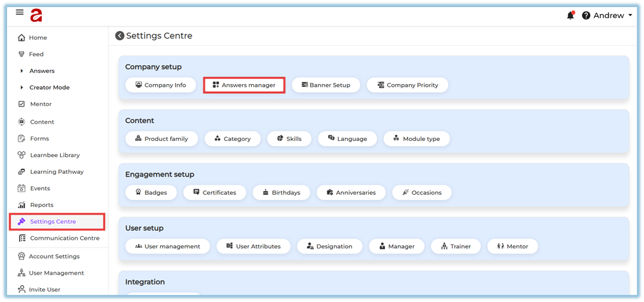Select the Module type content button
The height and width of the screenshot is (302, 644).
coord(416,139)
